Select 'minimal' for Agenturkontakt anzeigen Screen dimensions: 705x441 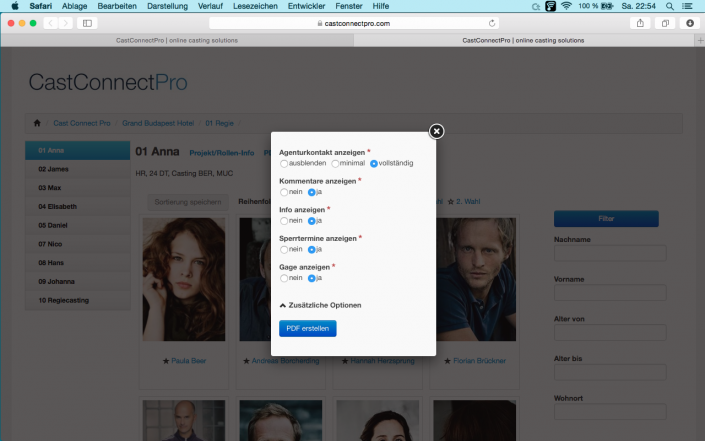(x=335, y=164)
